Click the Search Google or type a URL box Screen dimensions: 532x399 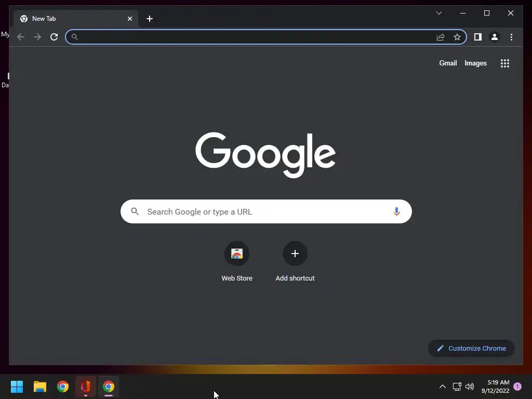(266, 212)
